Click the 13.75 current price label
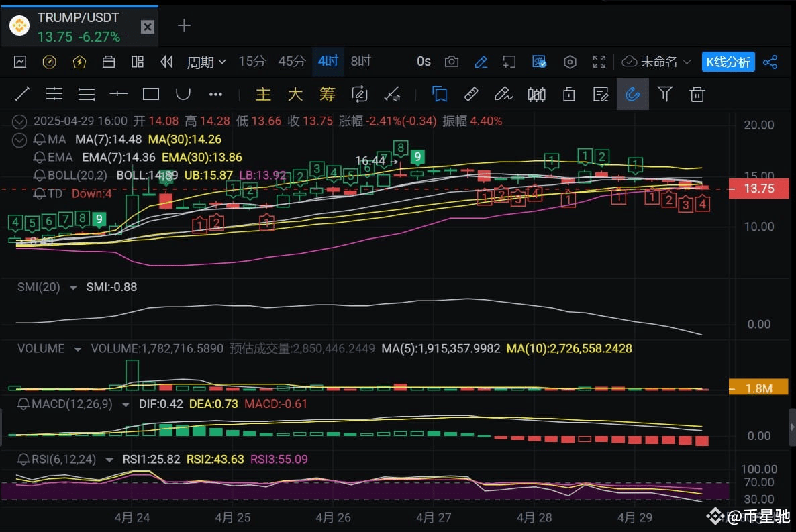The image size is (796, 532). click(x=759, y=189)
